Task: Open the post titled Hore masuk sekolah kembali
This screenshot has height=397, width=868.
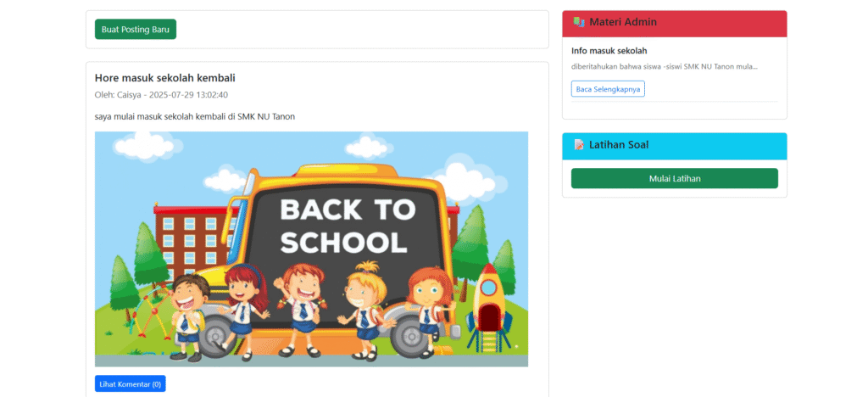Action: tap(165, 78)
